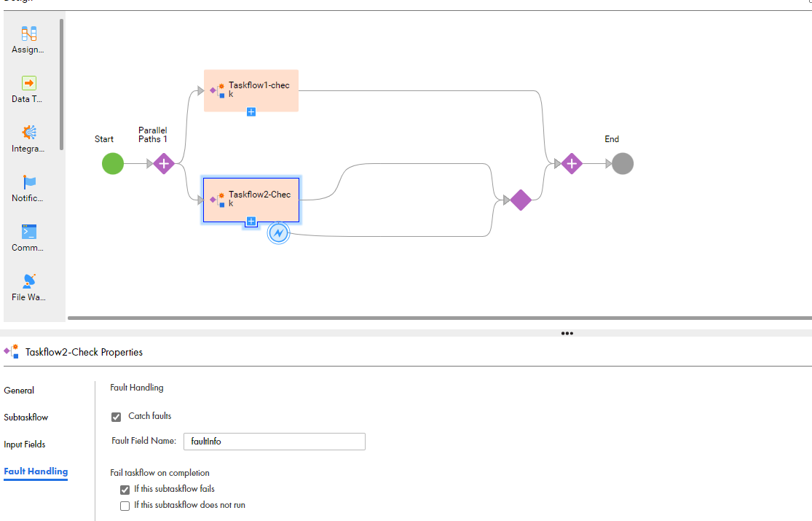Viewport: 812px width, 521px height.
Task: Click 'Fail taskflow on completion' text
Action: 160,473
